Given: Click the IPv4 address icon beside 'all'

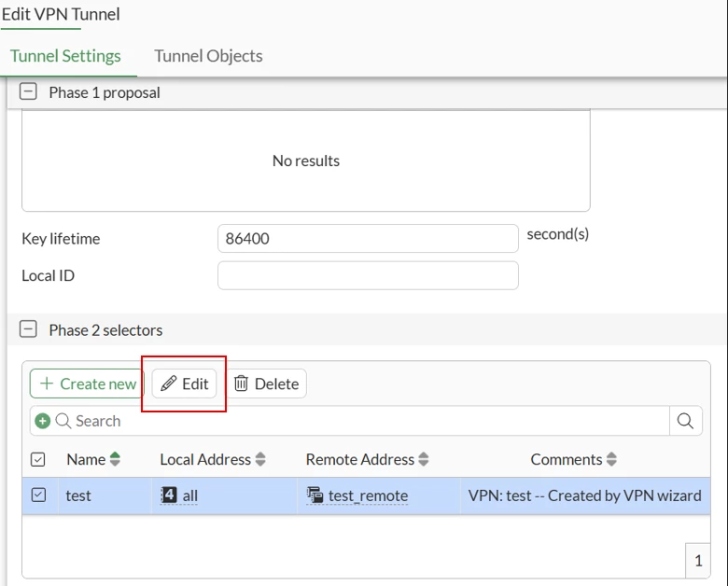Looking at the screenshot, I should [x=169, y=495].
